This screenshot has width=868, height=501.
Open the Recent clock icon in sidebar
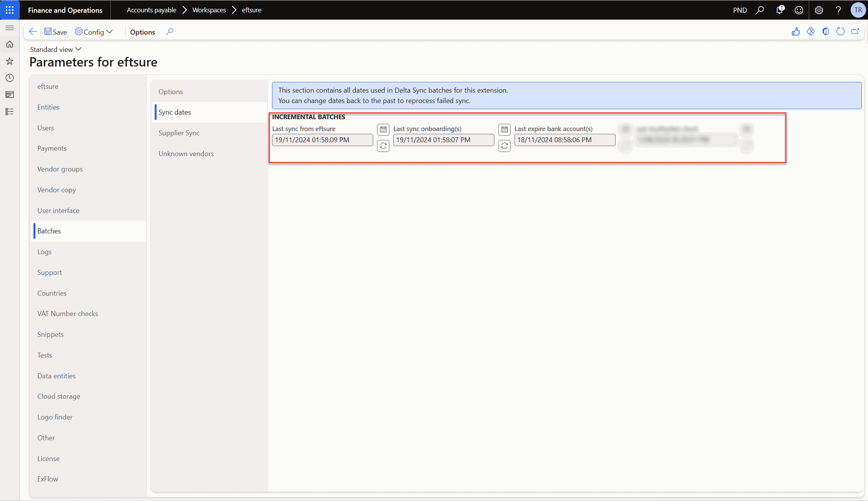10,78
